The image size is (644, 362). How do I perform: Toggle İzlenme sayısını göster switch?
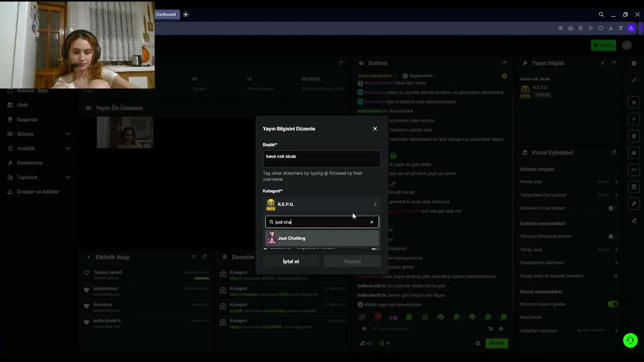coord(612,304)
